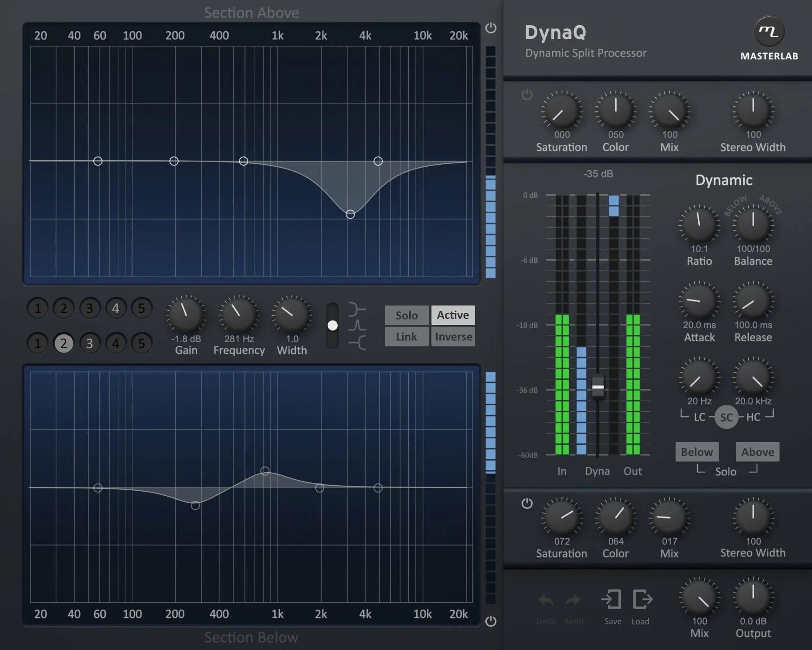Image resolution: width=812 pixels, height=650 pixels.
Task: Solo the Below section
Action: 697,452
